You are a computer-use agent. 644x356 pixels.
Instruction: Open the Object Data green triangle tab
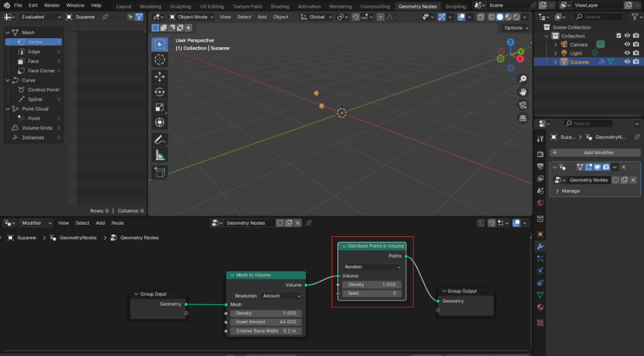pos(540,295)
